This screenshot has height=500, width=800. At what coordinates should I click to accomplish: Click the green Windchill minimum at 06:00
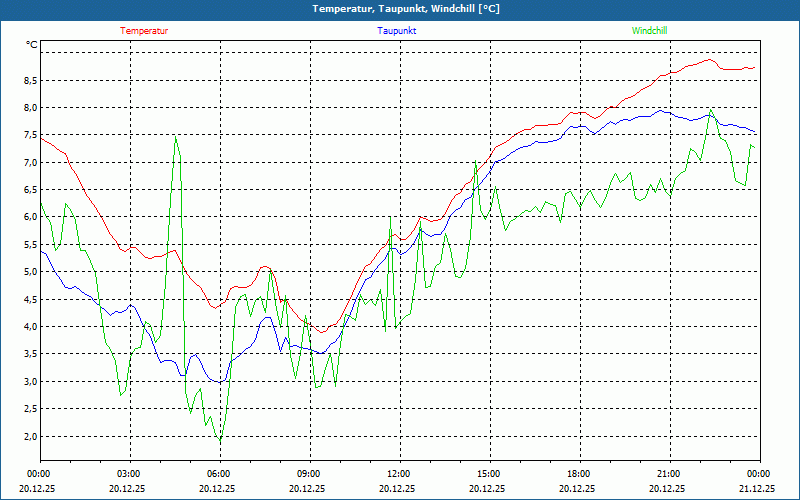[220, 440]
